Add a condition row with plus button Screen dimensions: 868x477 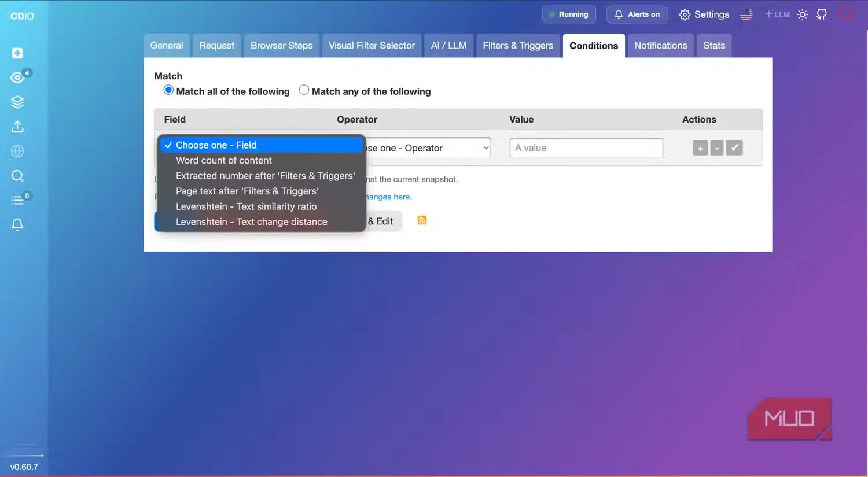coord(700,149)
